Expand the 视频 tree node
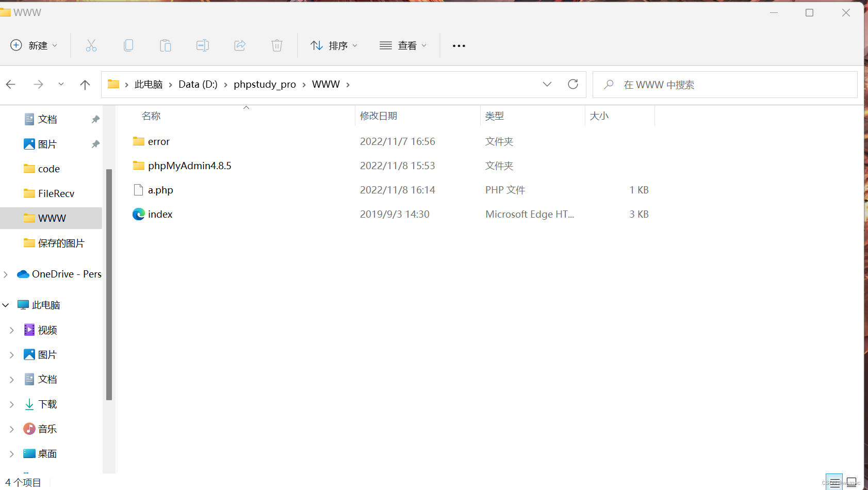 (12, 330)
